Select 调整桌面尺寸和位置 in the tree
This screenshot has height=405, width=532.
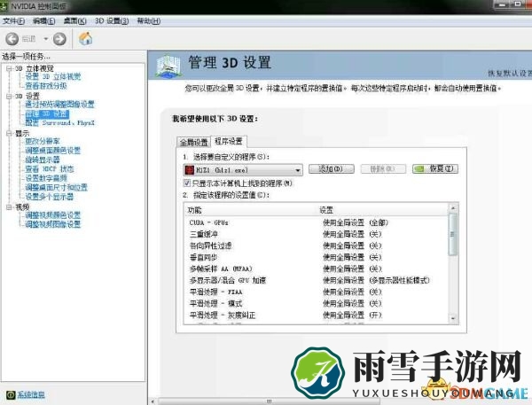point(57,187)
